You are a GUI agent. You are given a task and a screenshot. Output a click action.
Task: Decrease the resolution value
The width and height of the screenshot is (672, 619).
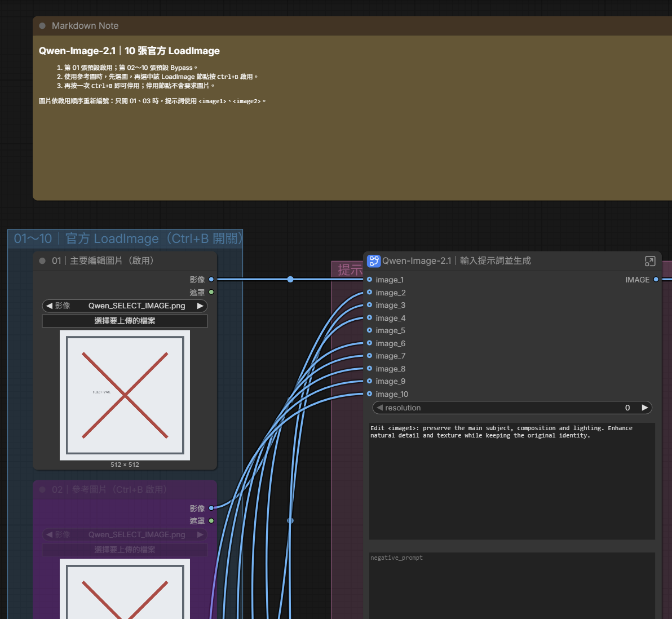(379, 408)
